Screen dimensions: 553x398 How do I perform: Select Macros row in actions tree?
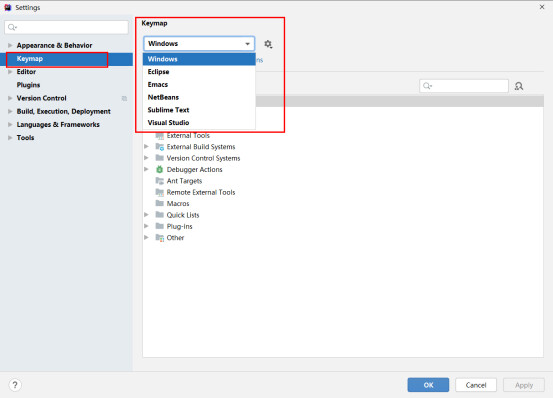[x=343, y=203]
